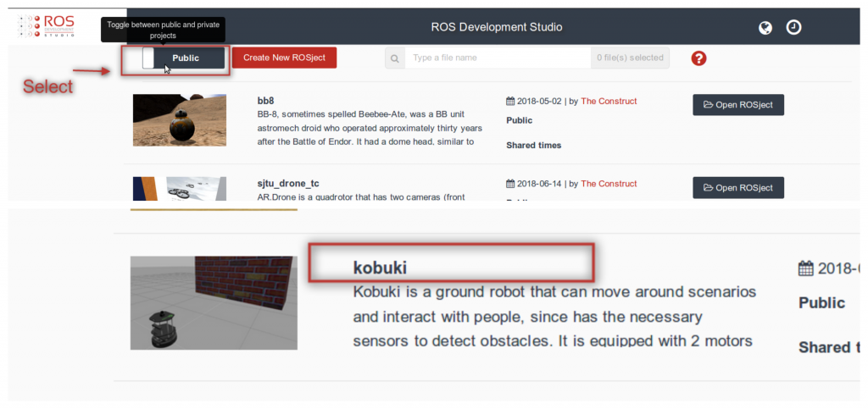Image resolution: width=868 pixels, height=409 pixels.
Task: Click the kobuki project title
Action: [380, 268]
